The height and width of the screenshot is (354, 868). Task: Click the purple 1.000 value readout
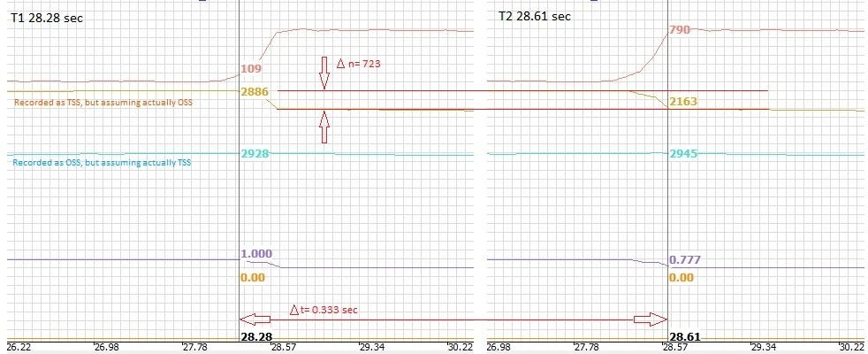point(256,253)
